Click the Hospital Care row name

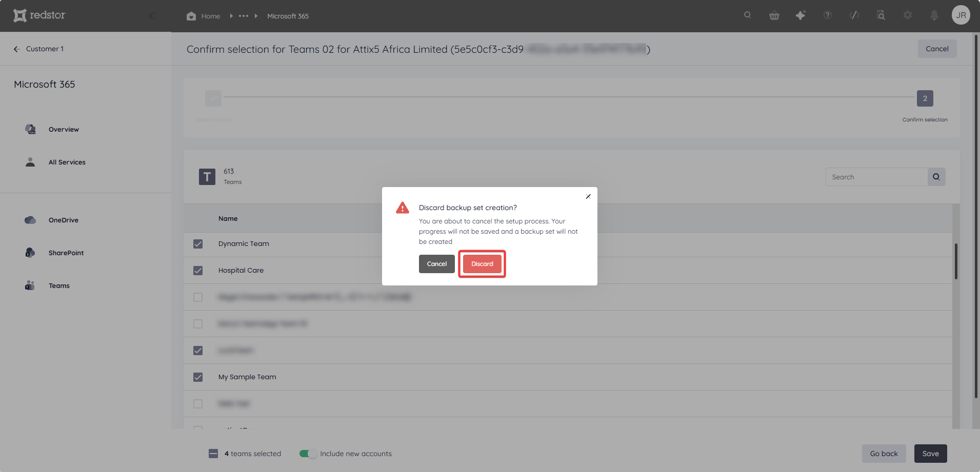point(241,271)
